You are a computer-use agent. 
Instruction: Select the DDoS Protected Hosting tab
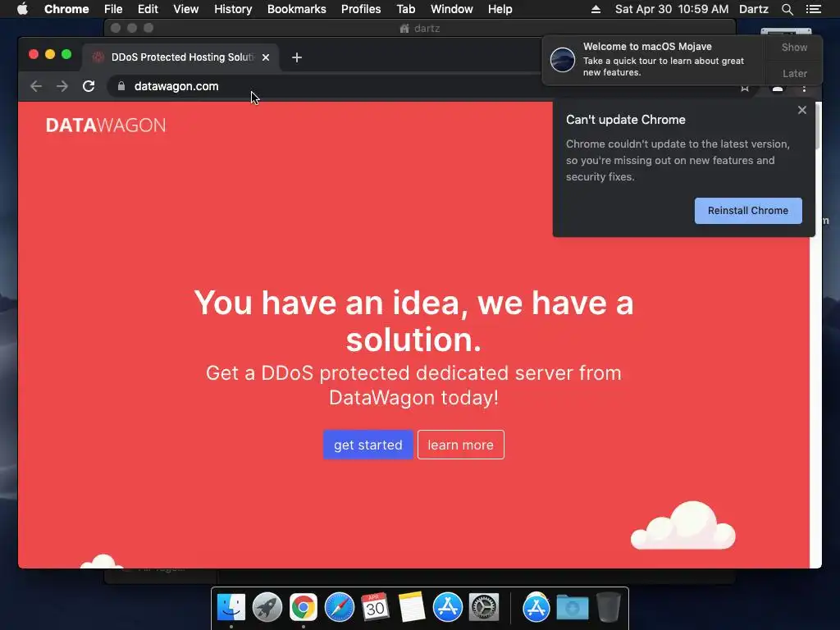(180, 57)
